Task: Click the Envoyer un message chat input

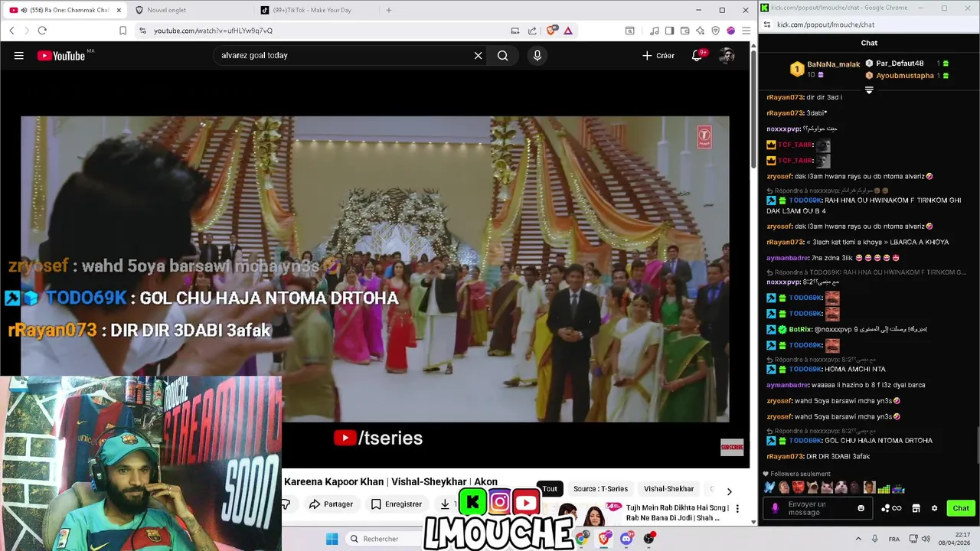Action: (817, 508)
